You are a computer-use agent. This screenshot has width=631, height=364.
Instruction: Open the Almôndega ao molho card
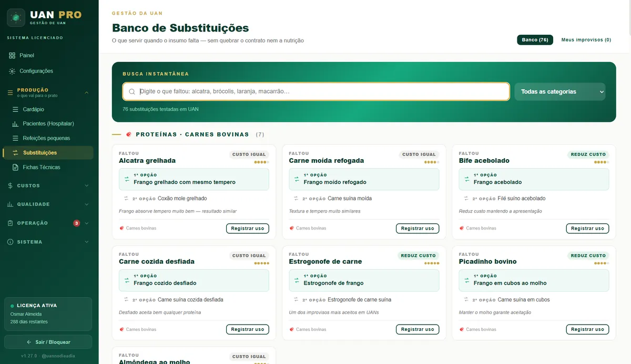coord(194,356)
